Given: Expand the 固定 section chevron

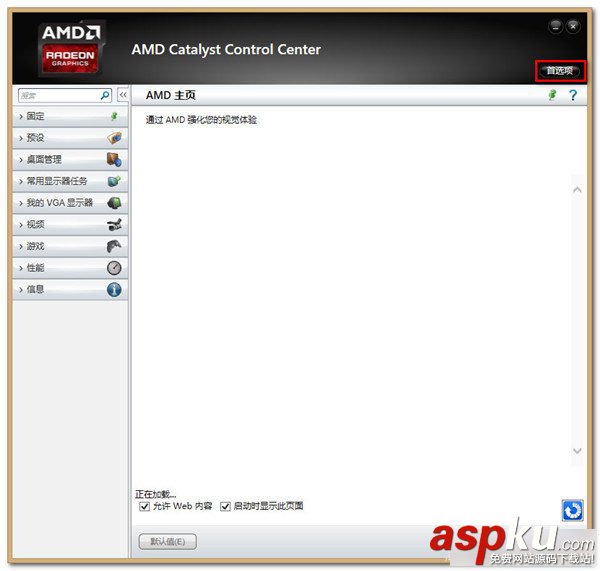Looking at the screenshot, I should coord(21,116).
